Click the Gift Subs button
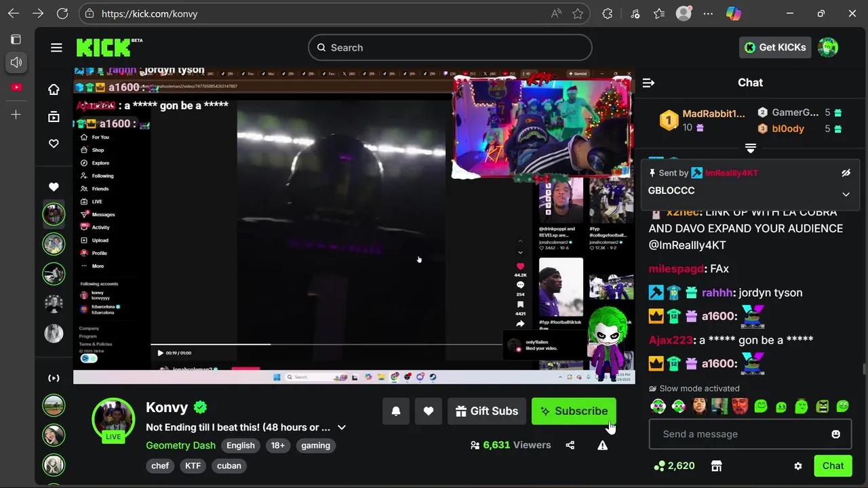Viewport: 868px width, 488px height. (487, 411)
